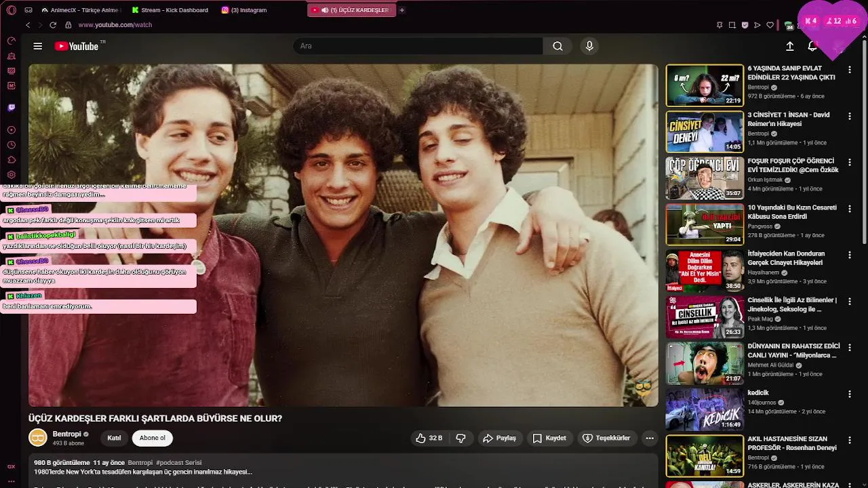Open the send flow arrow icon
The image size is (868, 488).
pyautogui.click(x=757, y=25)
